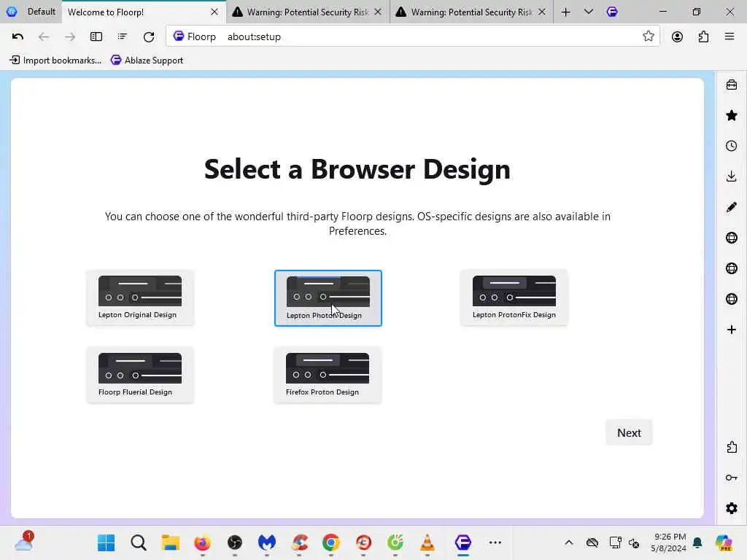Open a new tab with plus button
The image size is (747, 560).
pos(565,12)
